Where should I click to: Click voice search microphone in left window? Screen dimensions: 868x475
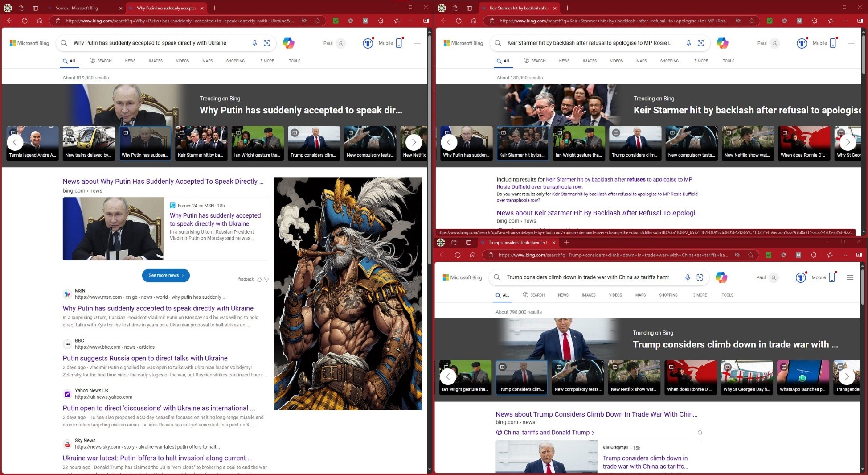[254, 43]
